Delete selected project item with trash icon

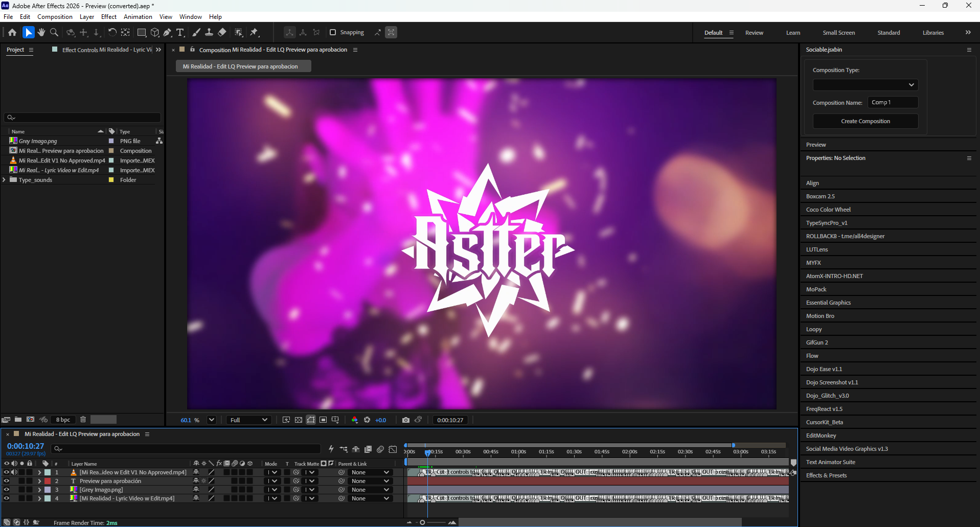(x=83, y=419)
